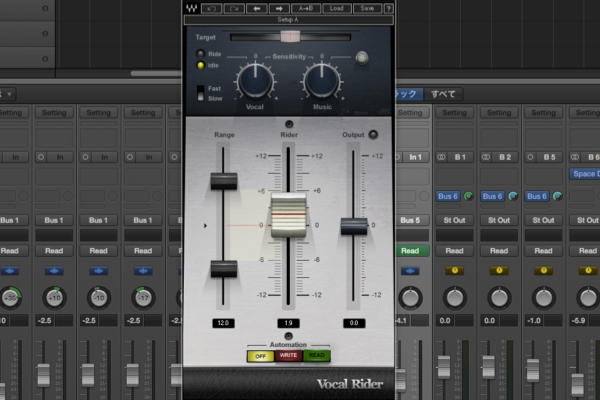Click the small LED above Rider label

point(289,124)
